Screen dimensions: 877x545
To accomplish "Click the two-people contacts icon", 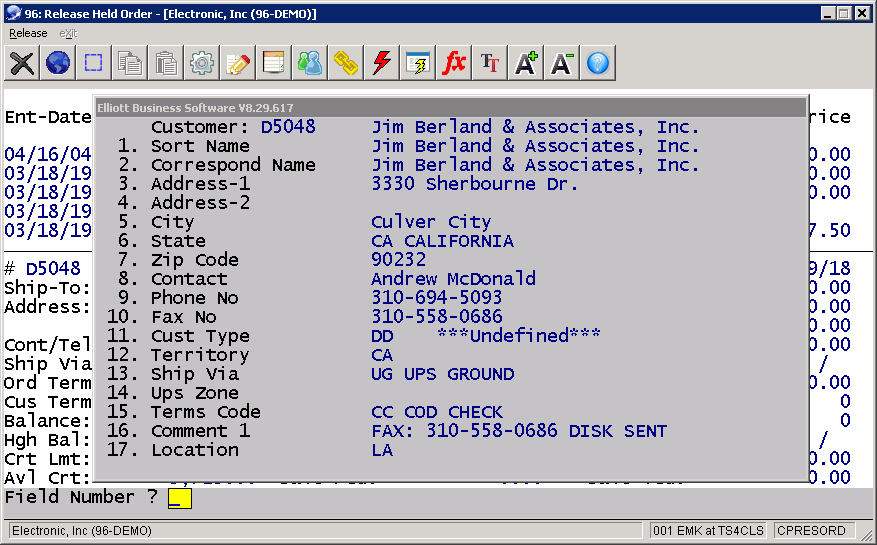I will click(x=309, y=63).
